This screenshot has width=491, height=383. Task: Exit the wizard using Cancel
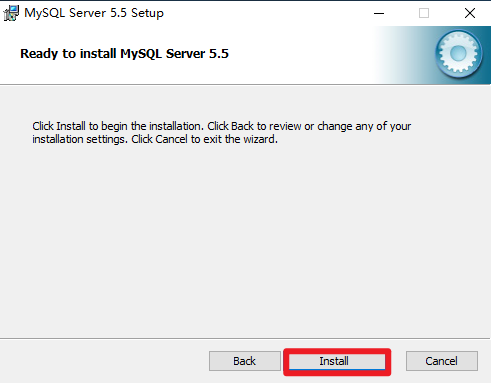442,361
